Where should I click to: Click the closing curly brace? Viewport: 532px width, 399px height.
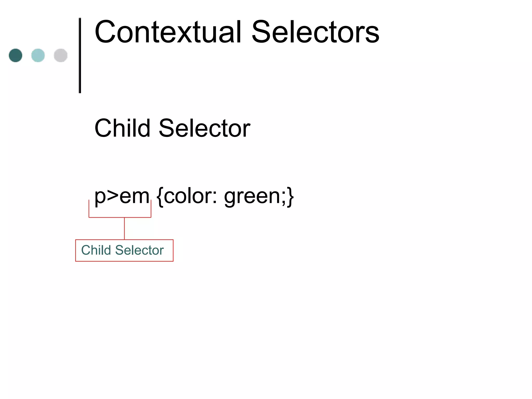[x=290, y=197]
